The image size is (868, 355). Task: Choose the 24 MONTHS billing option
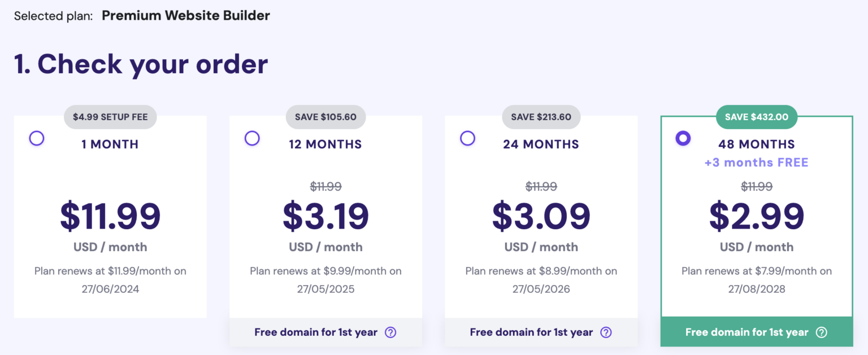pyautogui.click(x=467, y=138)
